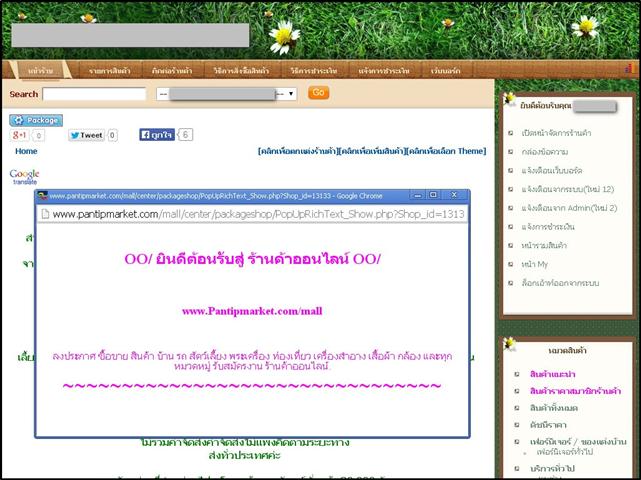
Task: Open หน้า My link in sidebar
Action: pos(535,264)
